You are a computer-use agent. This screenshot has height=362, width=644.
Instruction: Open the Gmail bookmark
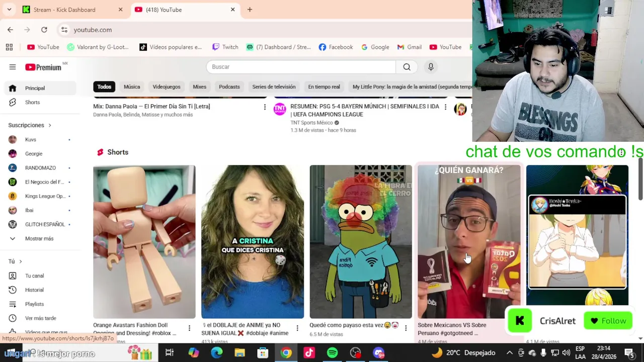click(x=409, y=47)
